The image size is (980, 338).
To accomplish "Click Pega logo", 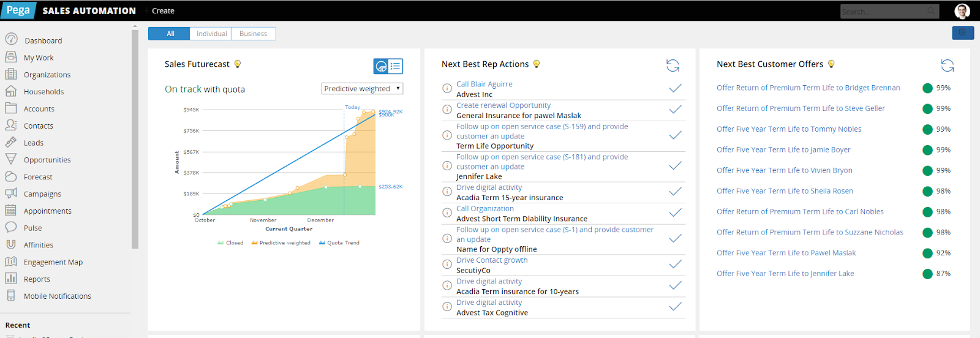I will pyautogui.click(x=18, y=10).
